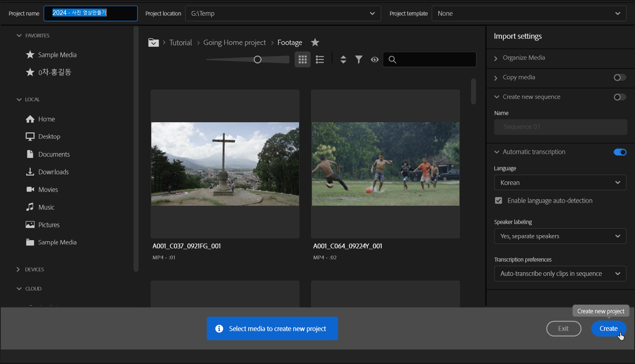
Task: Open the Language dropdown showing Korean
Action: [x=560, y=183]
